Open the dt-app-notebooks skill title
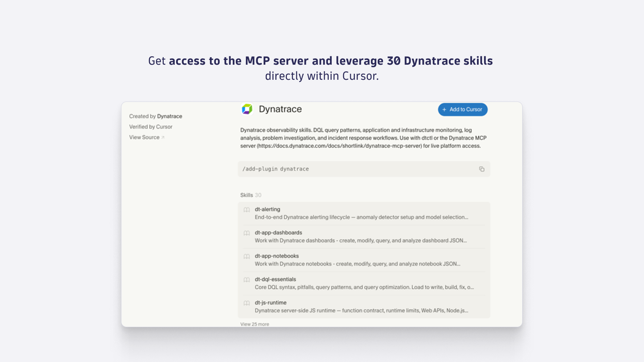 277,256
